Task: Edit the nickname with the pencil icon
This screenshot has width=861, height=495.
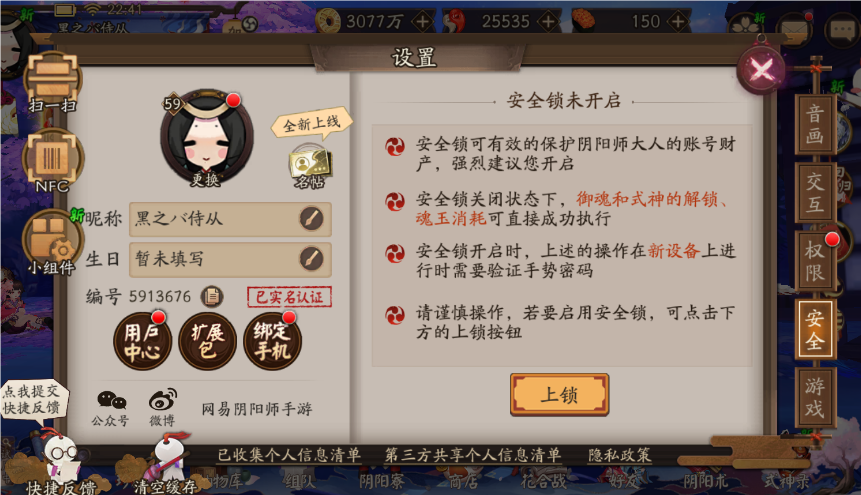Action: click(x=311, y=219)
